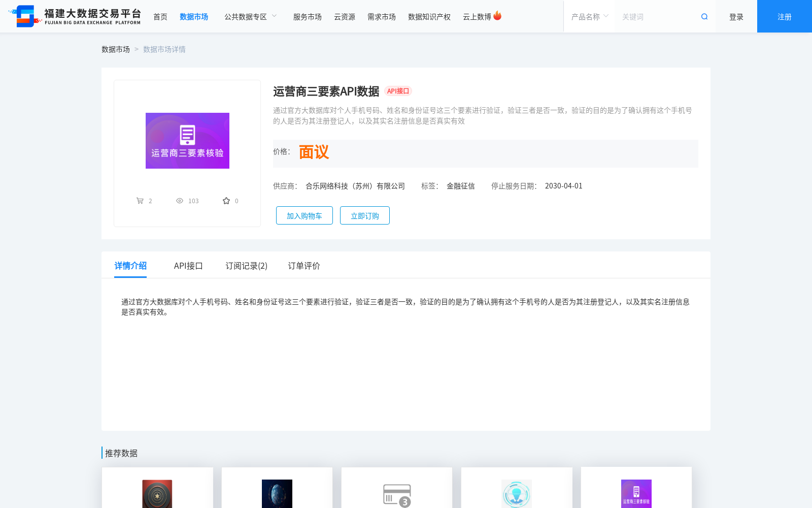Click 数据市场 in the breadcrumb

116,49
